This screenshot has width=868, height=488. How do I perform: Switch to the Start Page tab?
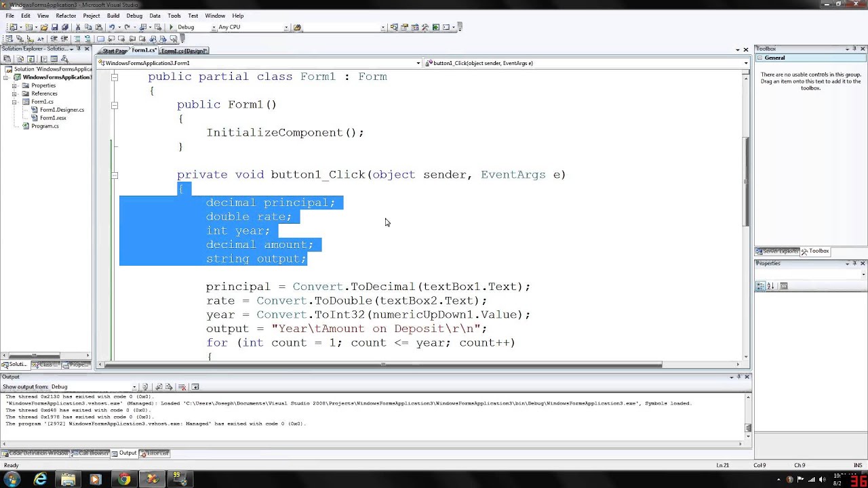[115, 51]
